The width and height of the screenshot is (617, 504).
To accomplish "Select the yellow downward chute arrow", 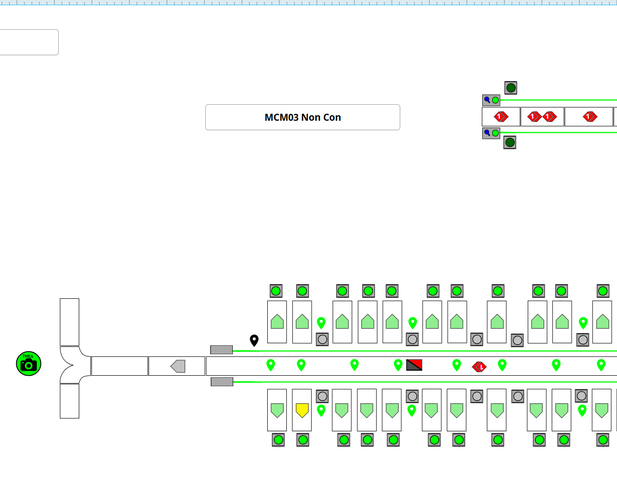I will (x=302, y=410).
